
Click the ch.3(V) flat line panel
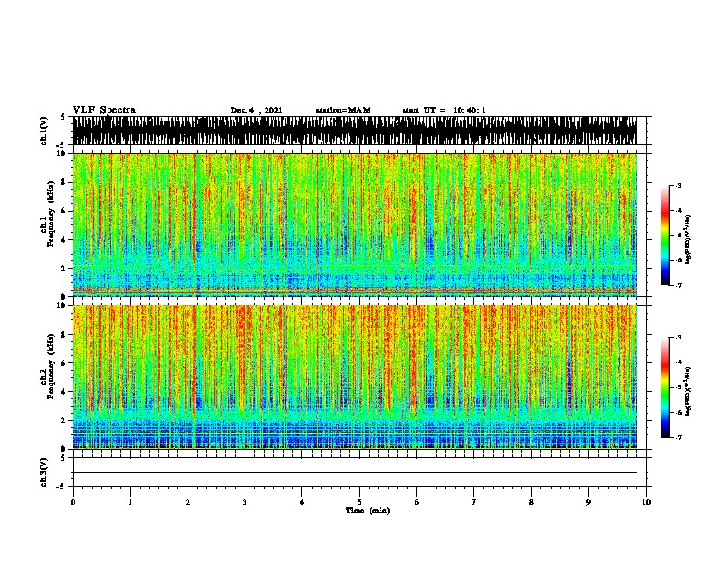pos(359,472)
